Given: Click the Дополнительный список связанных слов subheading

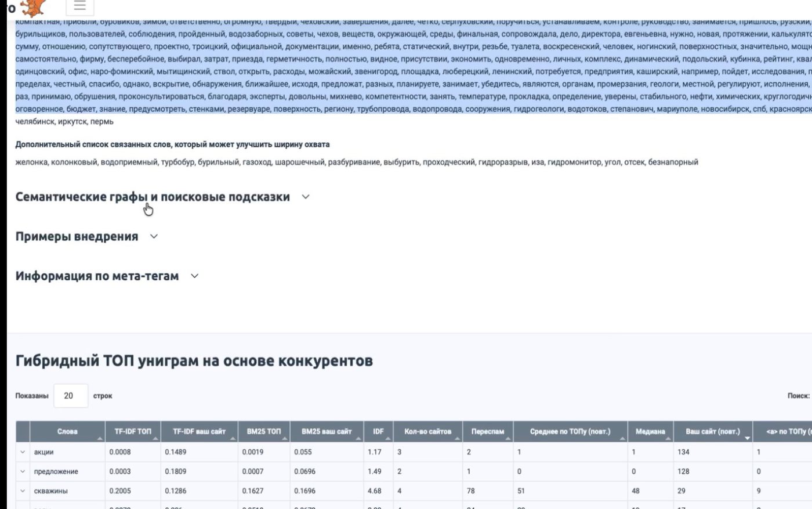Looking at the screenshot, I should click(x=172, y=145).
